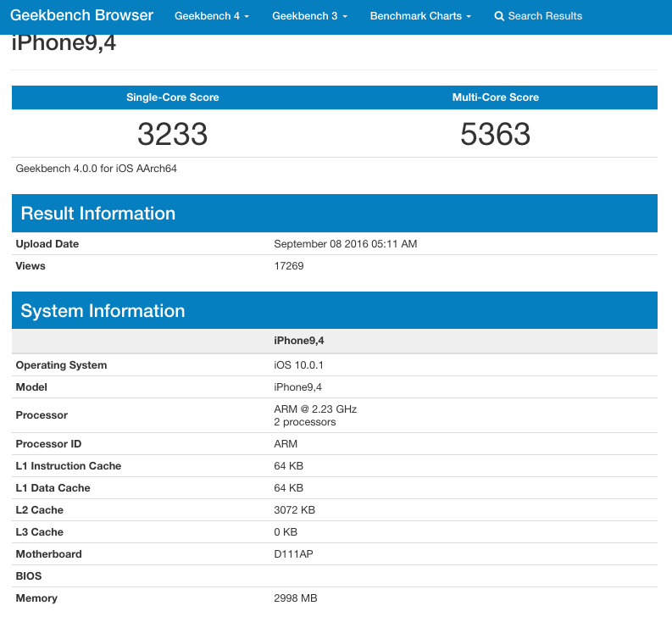
Task: Select the multi-core score 5363
Action: (x=496, y=134)
